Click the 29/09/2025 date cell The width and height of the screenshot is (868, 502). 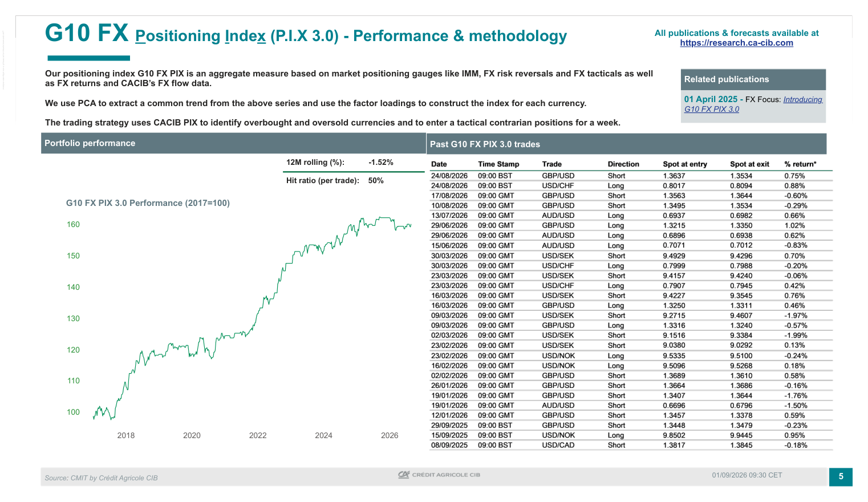click(449, 426)
